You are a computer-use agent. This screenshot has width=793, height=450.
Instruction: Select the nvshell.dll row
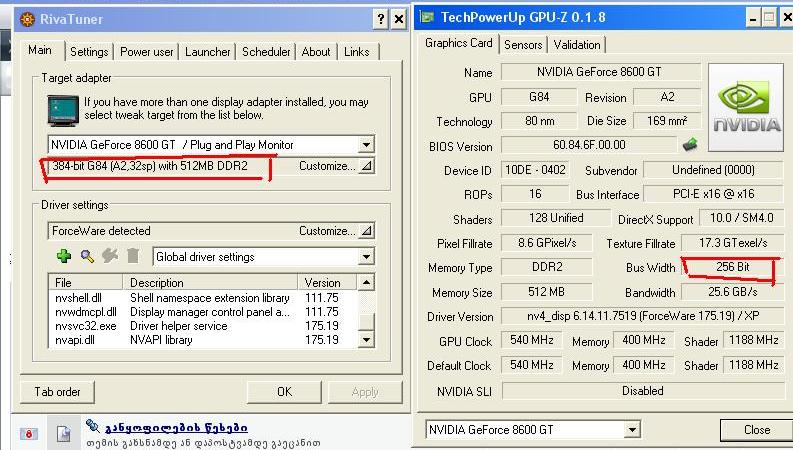click(203, 298)
